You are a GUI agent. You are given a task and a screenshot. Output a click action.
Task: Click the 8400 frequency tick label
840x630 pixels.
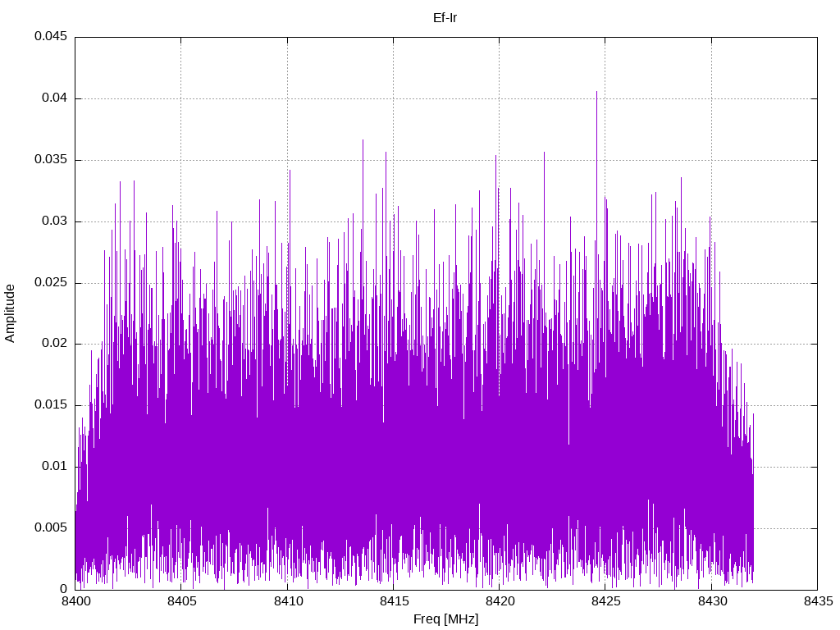(75, 601)
